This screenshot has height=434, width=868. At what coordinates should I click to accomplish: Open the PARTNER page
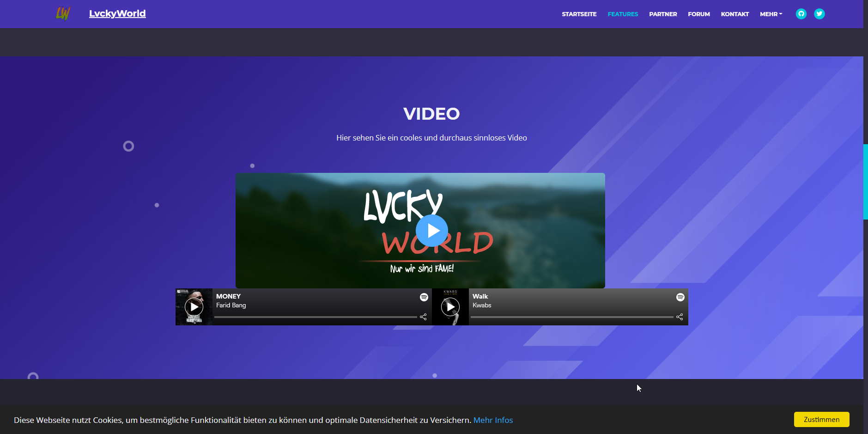[663, 14]
